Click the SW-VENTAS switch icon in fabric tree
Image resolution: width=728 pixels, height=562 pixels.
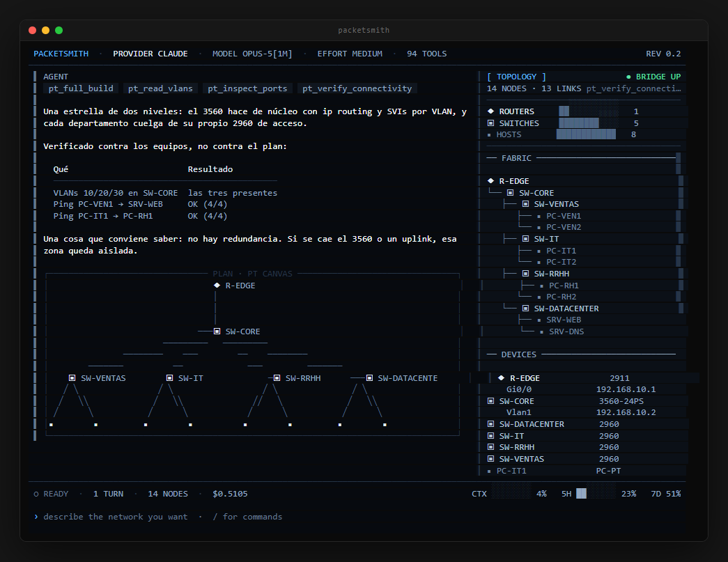pyautogui.click(x=525, y=204)
